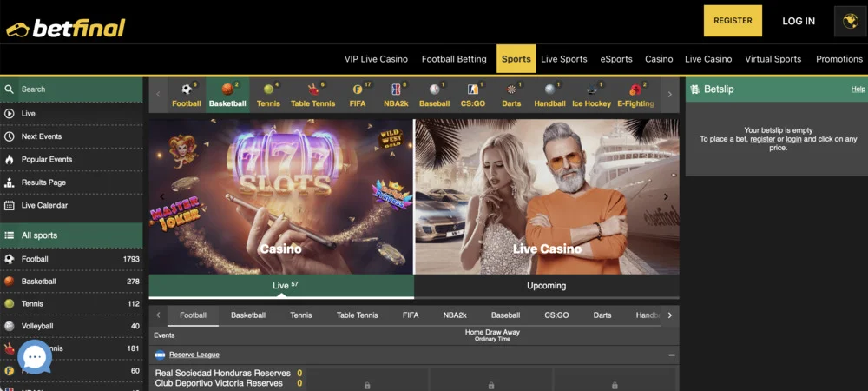The height and width of the screenshot is (391, 868).
Task: Open the Casino menu item
Action: coord(659,59)
